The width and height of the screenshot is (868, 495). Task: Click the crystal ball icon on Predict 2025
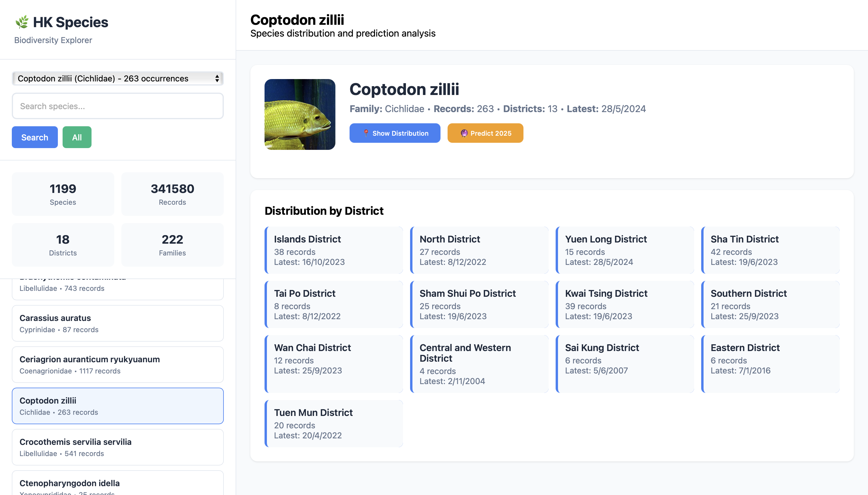tap(464, 133)
